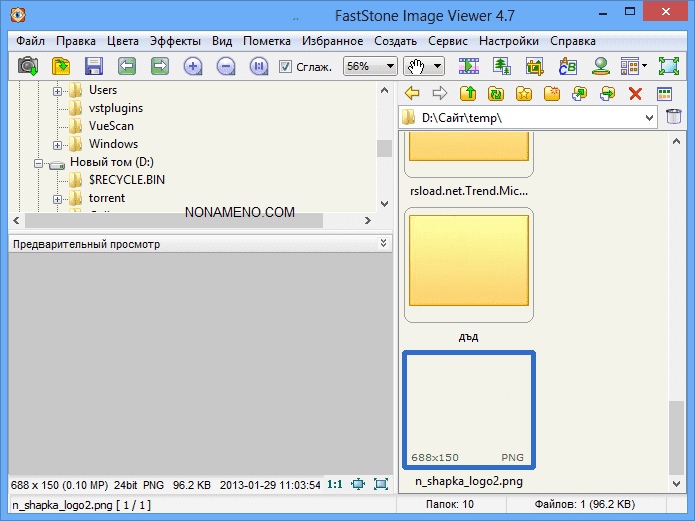
Task: Enter full screen view mode
Action: pos(668,67)
